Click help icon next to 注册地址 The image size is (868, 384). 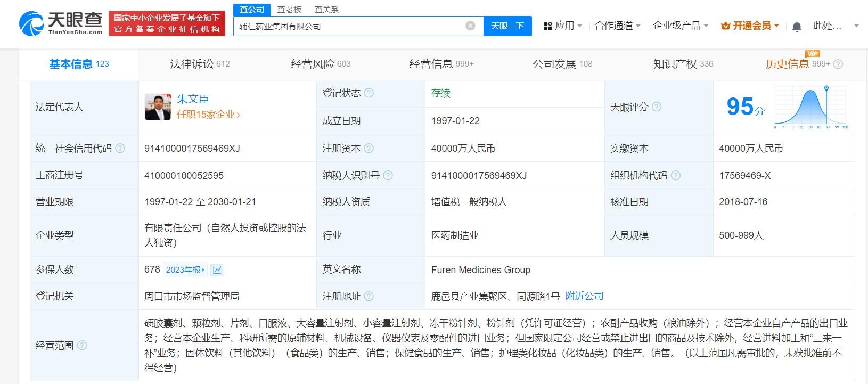[369, 297]
